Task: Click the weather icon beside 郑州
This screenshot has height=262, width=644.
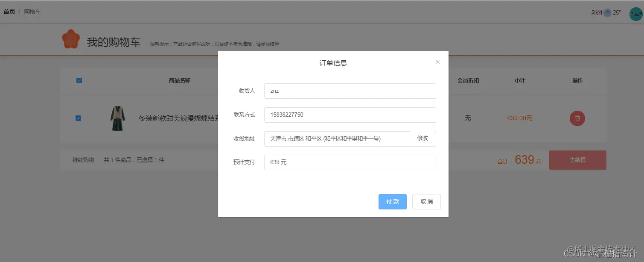Action: (607, 13)
